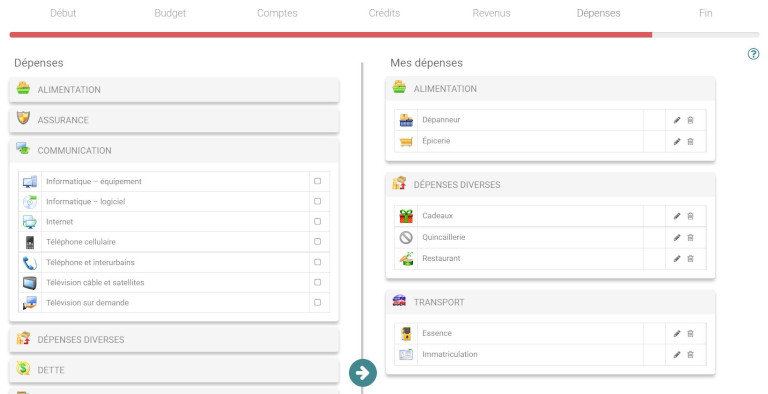Edit the Immatriculation expense
This screenshot has height=394, width=768.
677,355
